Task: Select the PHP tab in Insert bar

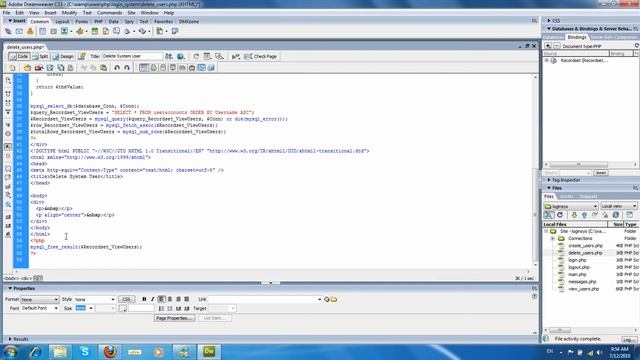Action: tap(98, 21)
